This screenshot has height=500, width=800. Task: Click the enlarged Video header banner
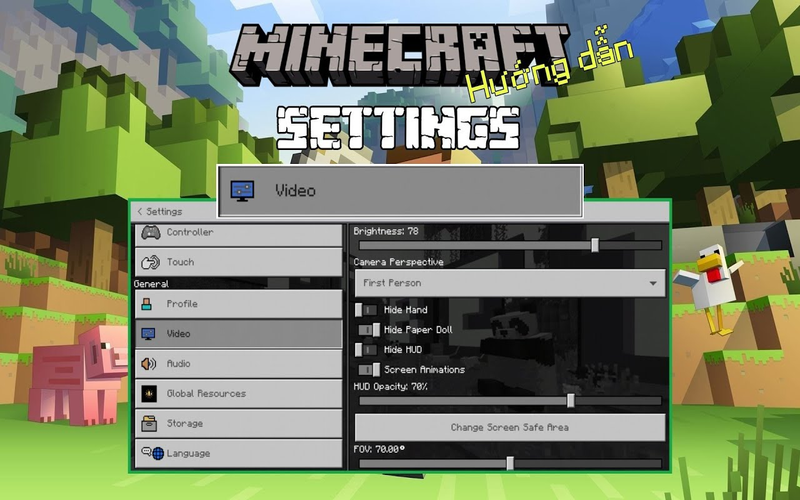(x=401, y=191)
